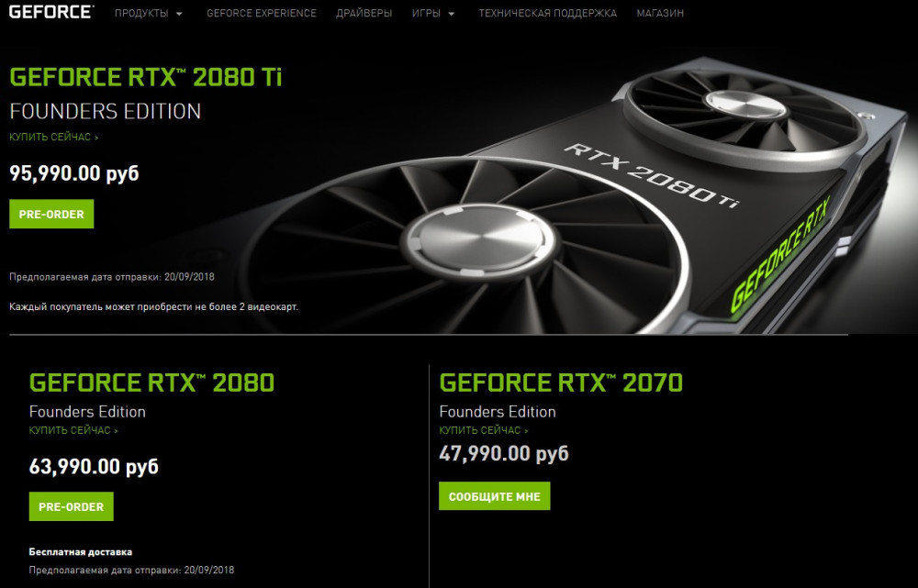Expand the Продукты dropdown arrow
The image size is (918, 588).
click(179, 14)
